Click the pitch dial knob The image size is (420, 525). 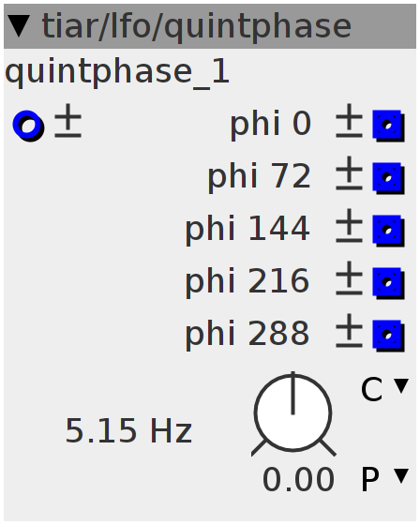point(293,413)
